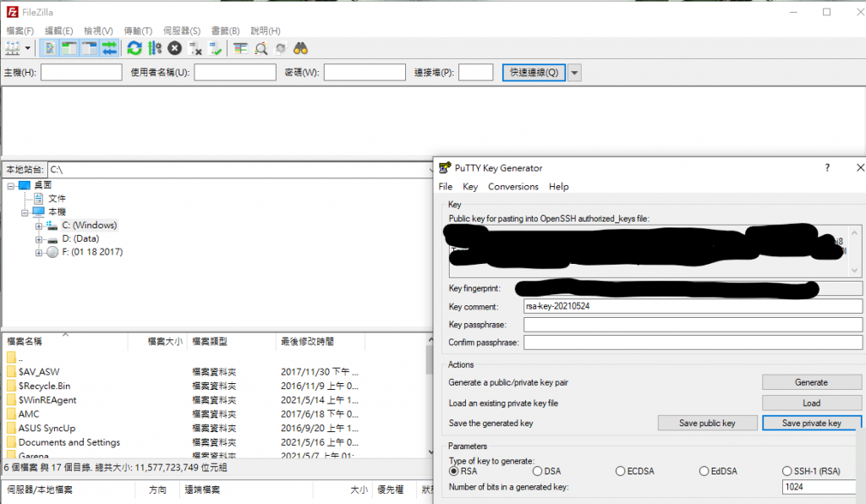This screenshot has width=866, height=504.
Task: Expand the F: (01 18 2017) node
Action: point(39,253)
